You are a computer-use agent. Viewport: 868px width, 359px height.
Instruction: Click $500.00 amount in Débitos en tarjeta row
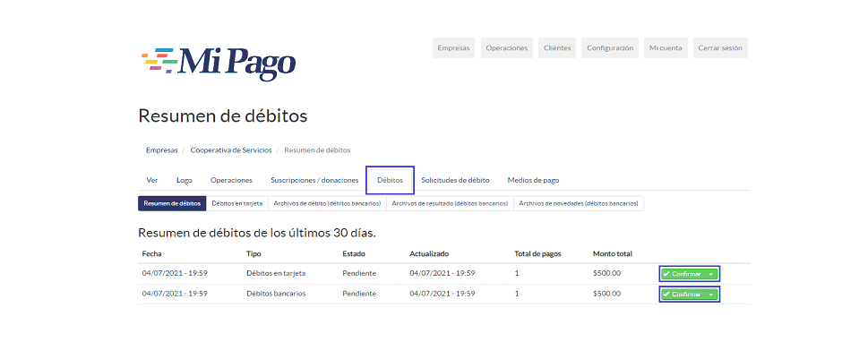point(606,273)
